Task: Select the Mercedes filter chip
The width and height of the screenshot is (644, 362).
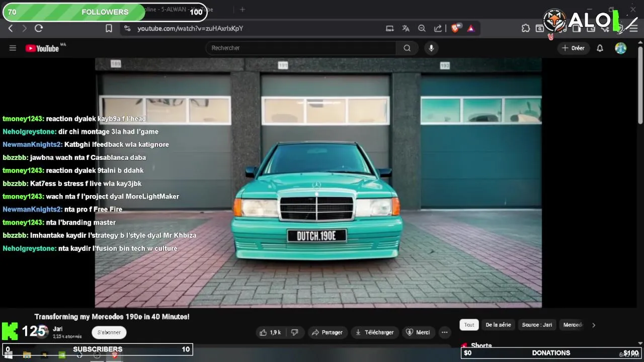Action: click(573, 325)
